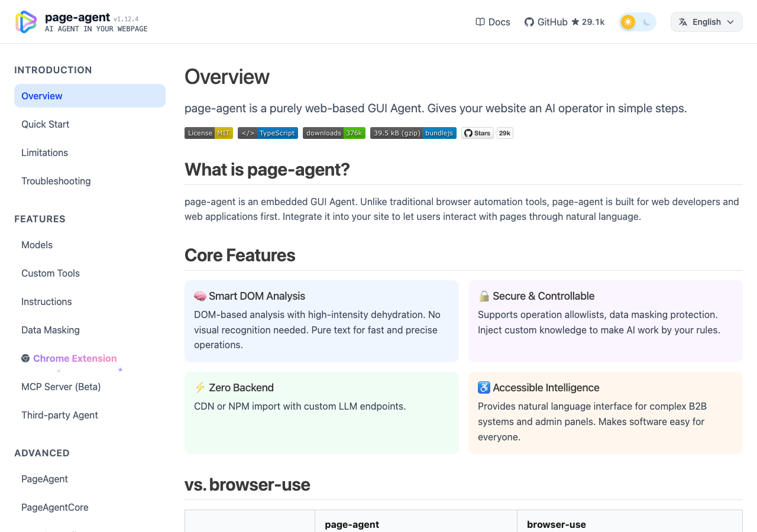Click the Secure & Controllable card

(606, 321)
